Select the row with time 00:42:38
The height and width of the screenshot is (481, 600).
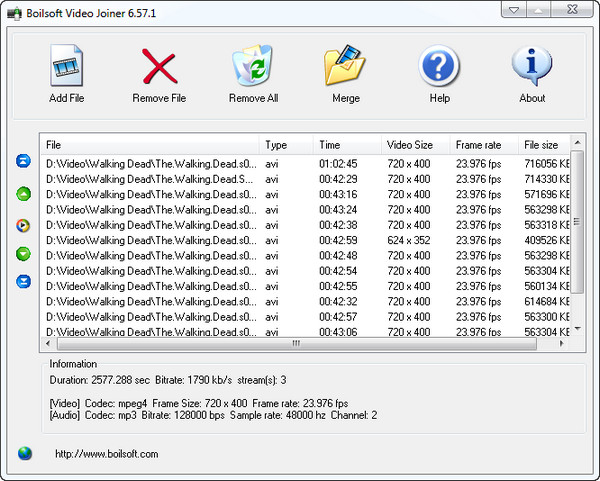305,225
